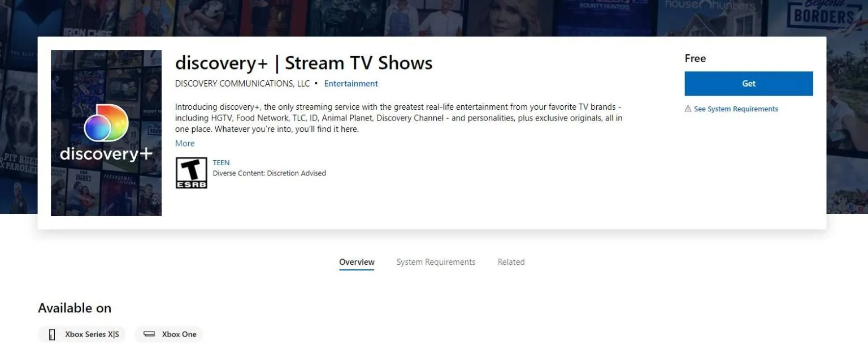The image size is (868, 348).
Task: Select the Overview tab
Action: click(x=357, y=262)
